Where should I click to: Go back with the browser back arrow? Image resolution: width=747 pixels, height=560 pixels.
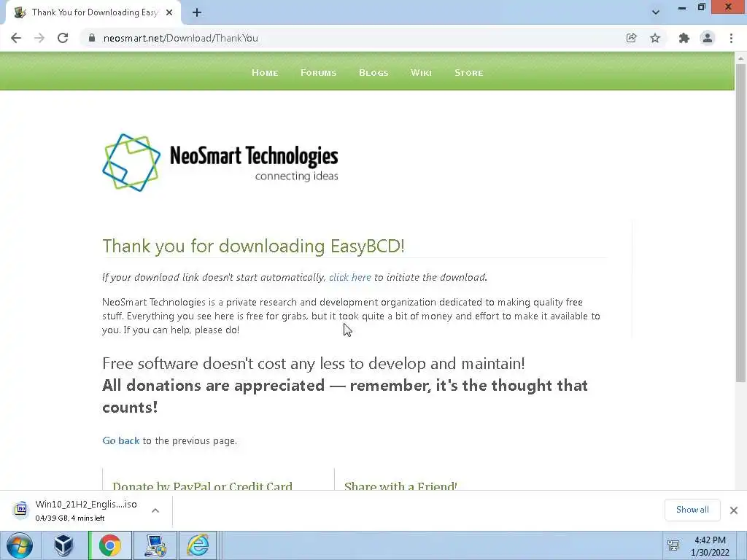pyautogui.click(x=16, y=38)
